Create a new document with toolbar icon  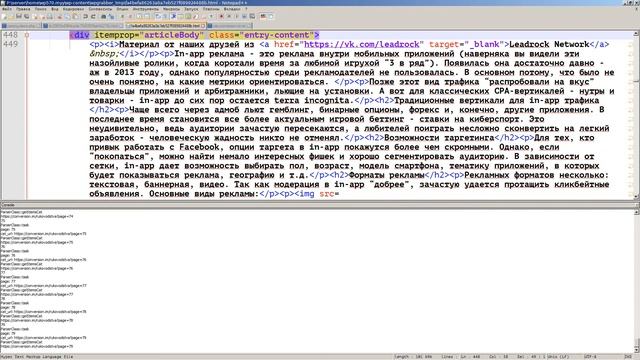(4, 16)
